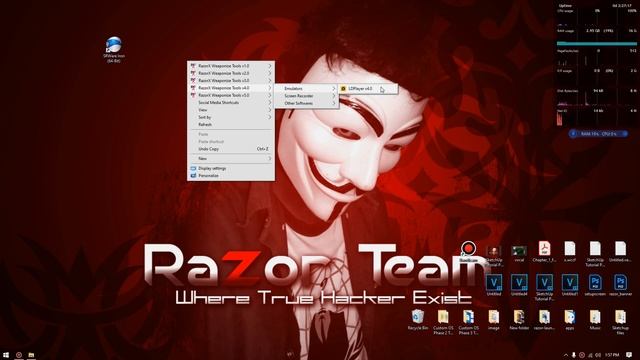The width and height of the screenshot is (640, 360).
Task: Expand RazorX Weaponize Tools v2.0 submenu arrow
Action: (270, 73)
